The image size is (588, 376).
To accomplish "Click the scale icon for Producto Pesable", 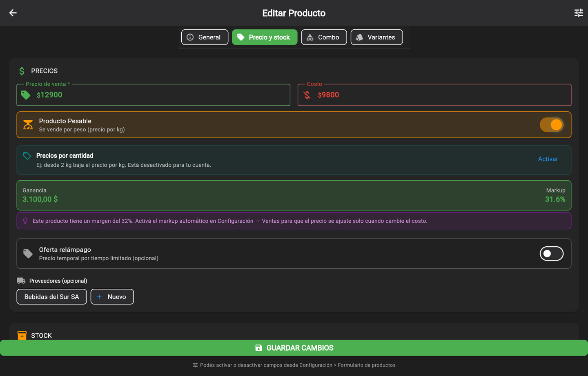I will point(28,125).
